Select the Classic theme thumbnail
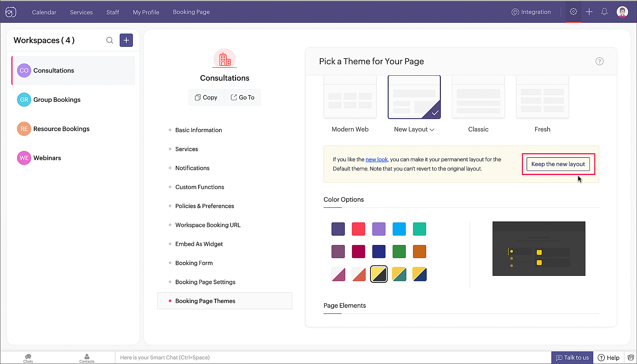The width and height of the screenshot is (637, 364). point(478,97)
